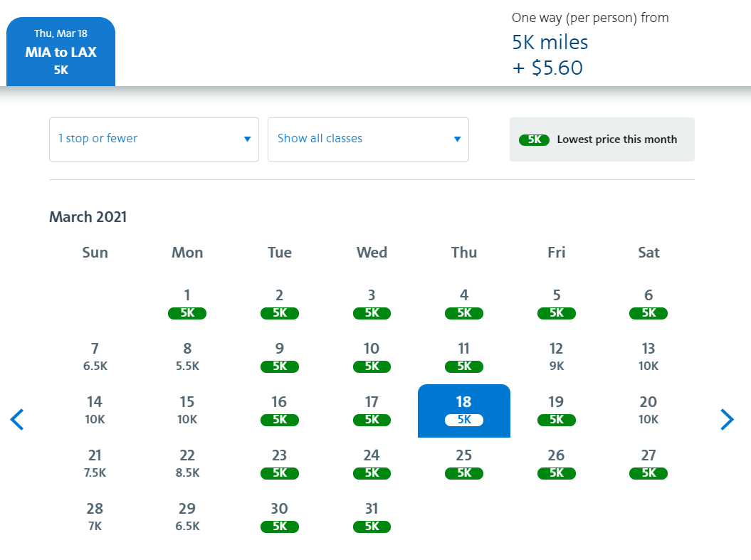The width and height of the screenshot is (751, 560).
Task: Select March 28 priced at 7K
Action: pos(95,517)
